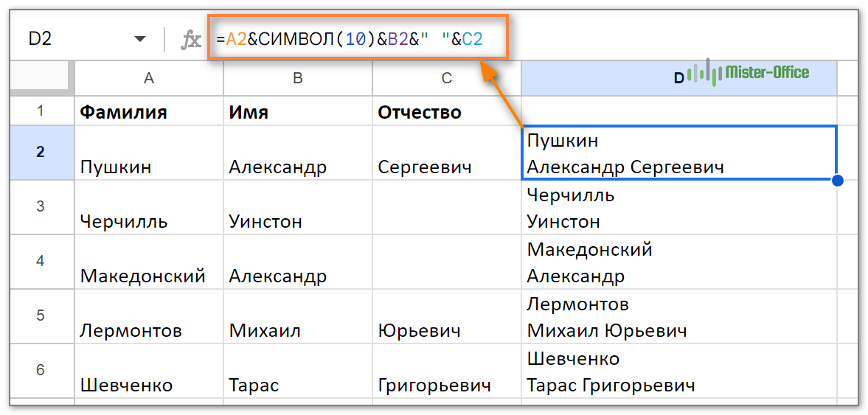Click cell B4 'Александр' in Македонский row

298,262
